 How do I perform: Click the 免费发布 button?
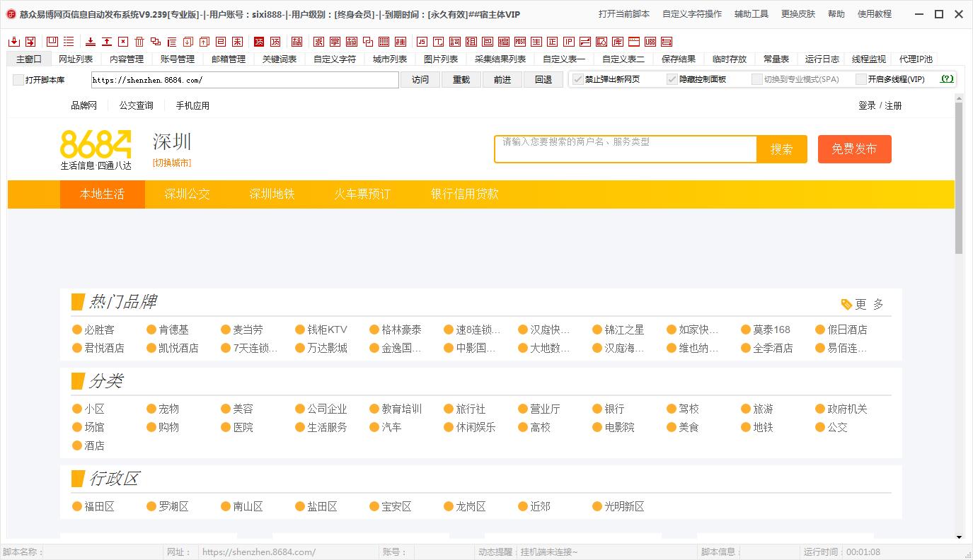pos(854,149)
